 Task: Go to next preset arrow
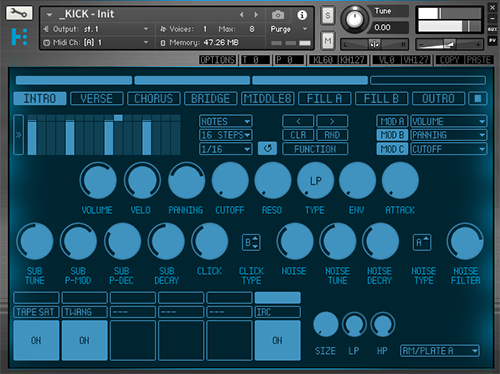pyautogui.click(x=256, y=15)
